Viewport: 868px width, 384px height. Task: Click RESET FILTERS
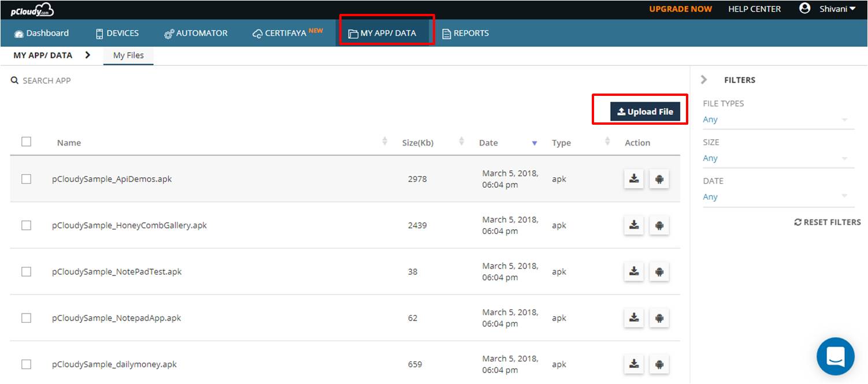click(828, 222)
